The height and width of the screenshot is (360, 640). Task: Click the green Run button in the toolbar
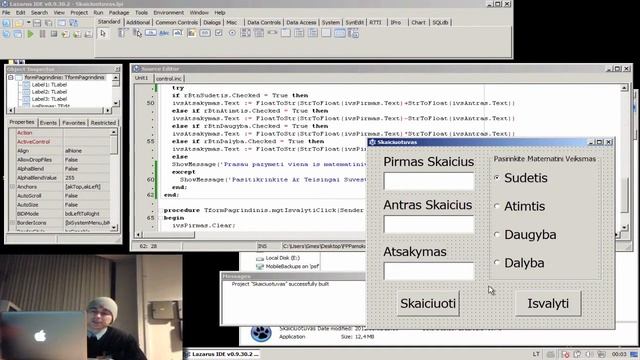(x=31, y=34)
